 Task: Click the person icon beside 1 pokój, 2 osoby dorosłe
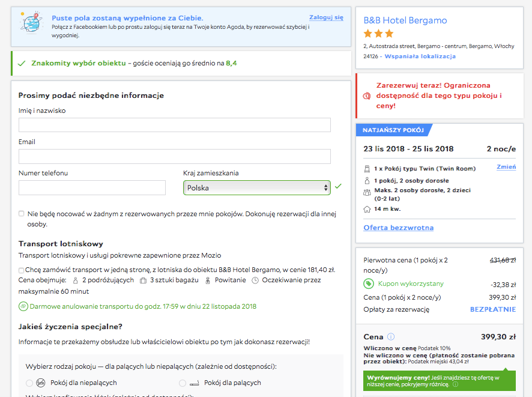[x=367, y=181]
